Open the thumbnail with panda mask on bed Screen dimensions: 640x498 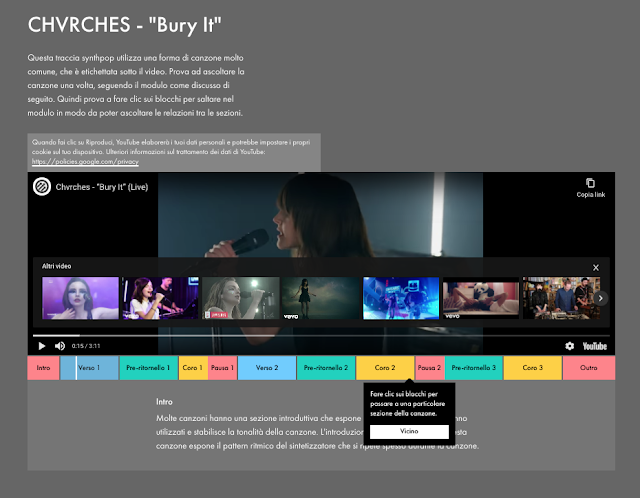pos(481,298)
